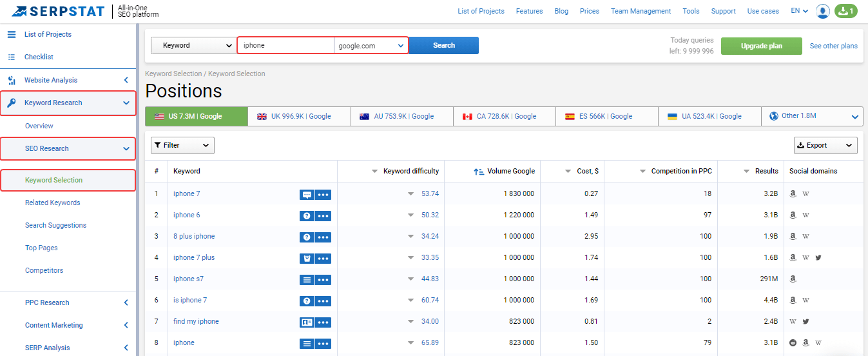Click the list icon for the iphone row
The height and width of the screenshot is (356, 868).
307,343
